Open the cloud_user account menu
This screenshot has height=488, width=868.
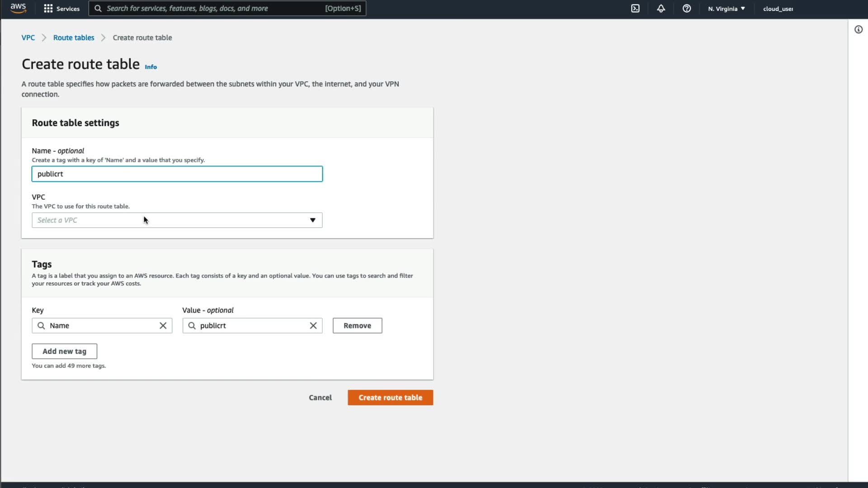point(778,9)
